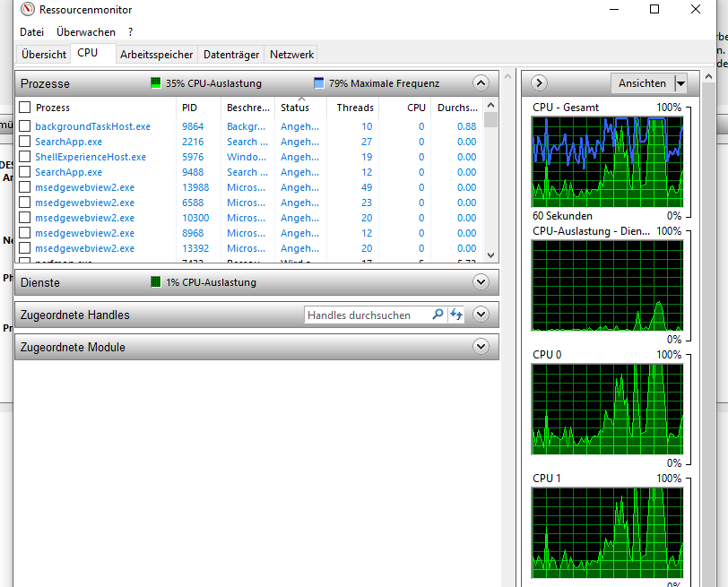Click graph pane scrollbar up arrow
Image resolution: width=728 pixels, height=587 pixels.
coord(708,76)
